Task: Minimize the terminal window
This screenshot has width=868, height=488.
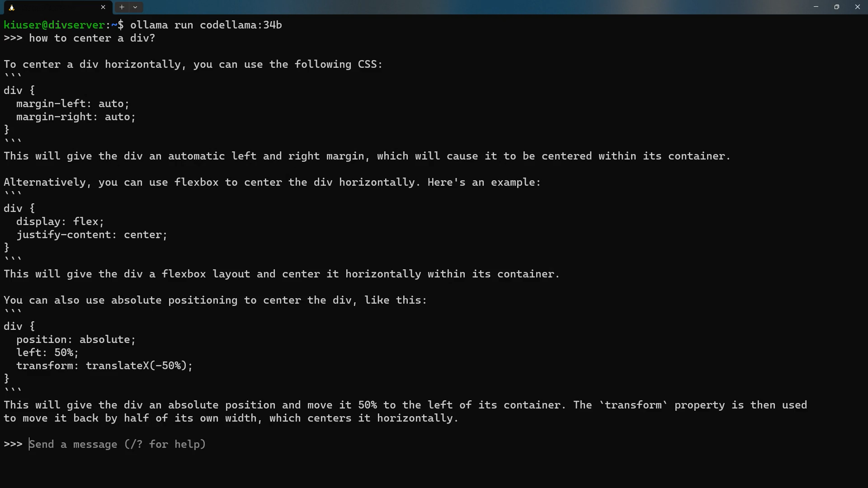Action: [x=816, y=7]
